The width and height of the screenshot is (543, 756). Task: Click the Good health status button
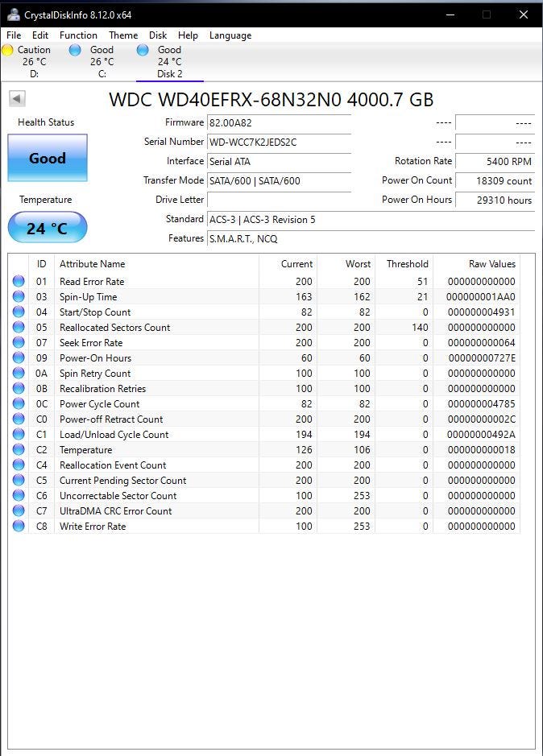click(x=48, y=158)
